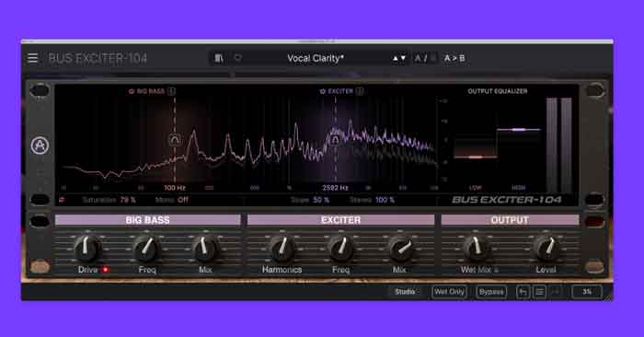Click the Output Wet Mix knob
Viewport: 644px width, 337px height.
click(476, 249)
